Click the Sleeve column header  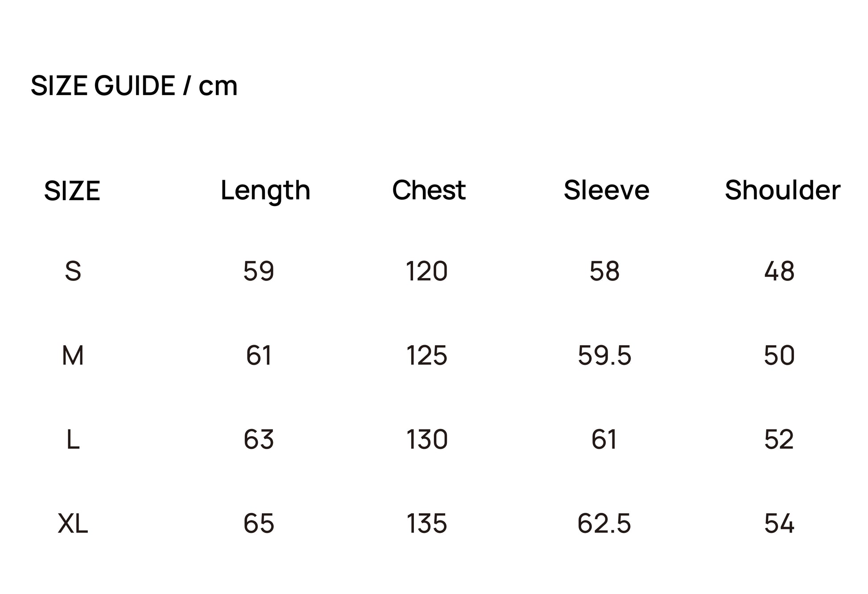pyautogui.click(x=606, y=190)
